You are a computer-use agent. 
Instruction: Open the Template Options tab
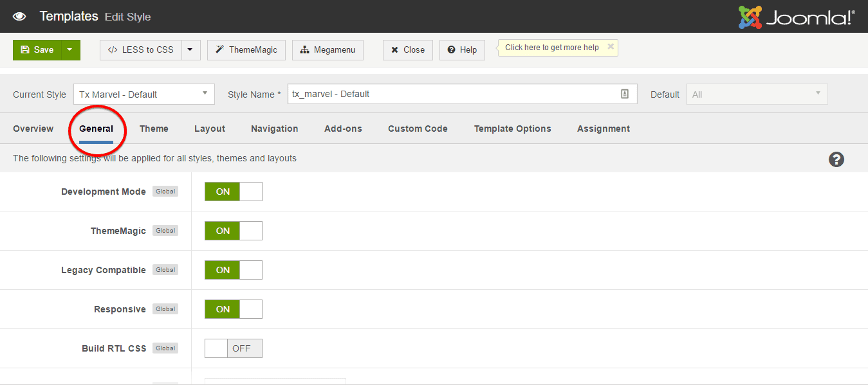click(x=512, y=129)
